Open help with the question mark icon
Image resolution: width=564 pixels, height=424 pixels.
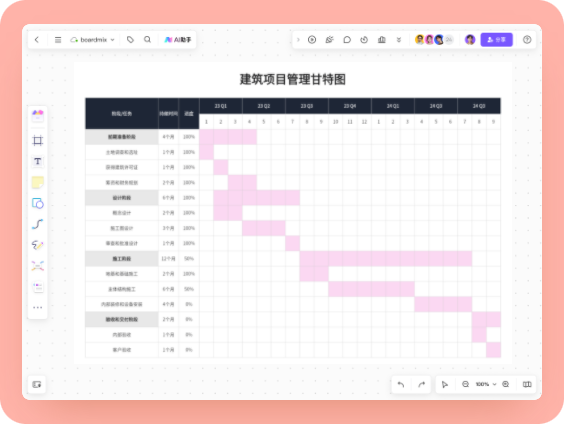coord(527,40)
